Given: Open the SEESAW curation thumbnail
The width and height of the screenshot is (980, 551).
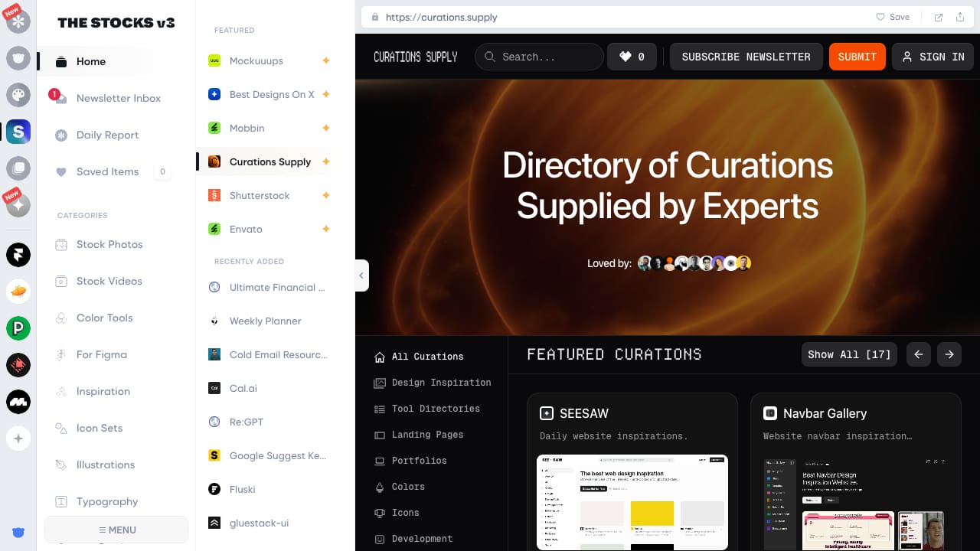Looking at the screenshot, I should coord(632,502).
